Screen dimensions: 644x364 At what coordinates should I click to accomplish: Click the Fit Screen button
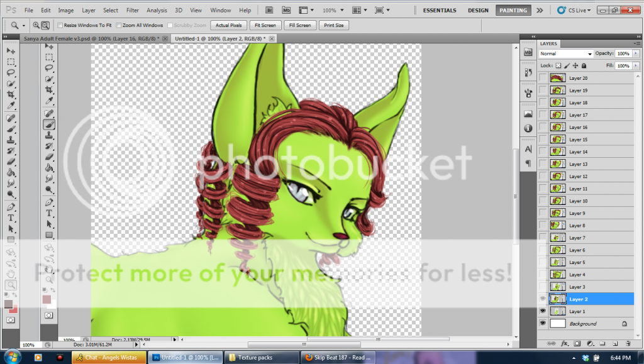click(264, 25)
